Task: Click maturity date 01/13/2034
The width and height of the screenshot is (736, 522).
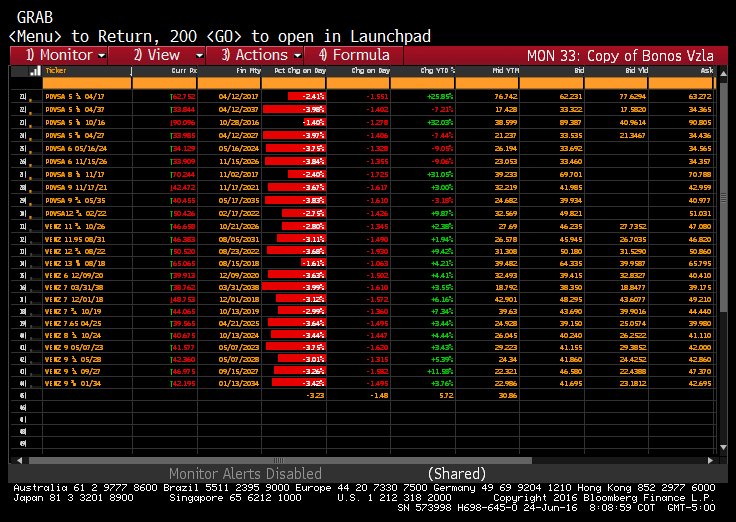Action: click(x=239, y=384)
